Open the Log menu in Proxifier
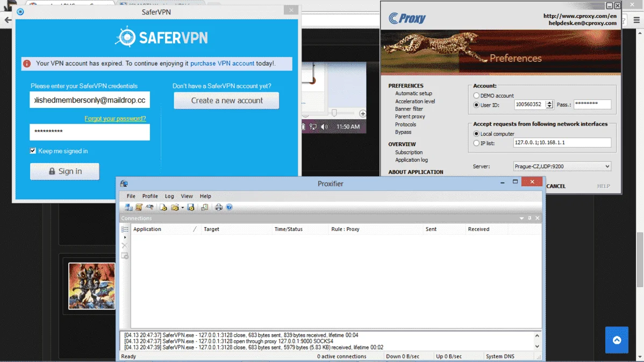The height and width of the screenshot is (362, 644). [169, 196]
